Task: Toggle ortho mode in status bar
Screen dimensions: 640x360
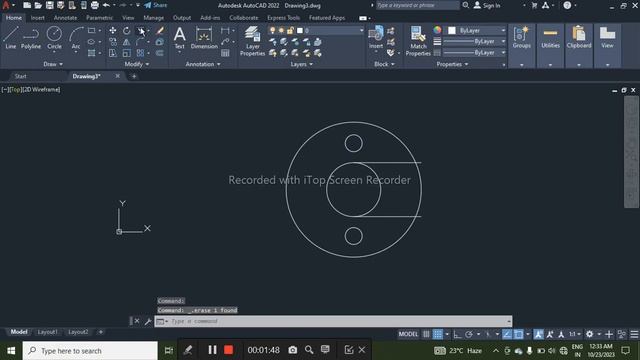Action: coord(457,334)
